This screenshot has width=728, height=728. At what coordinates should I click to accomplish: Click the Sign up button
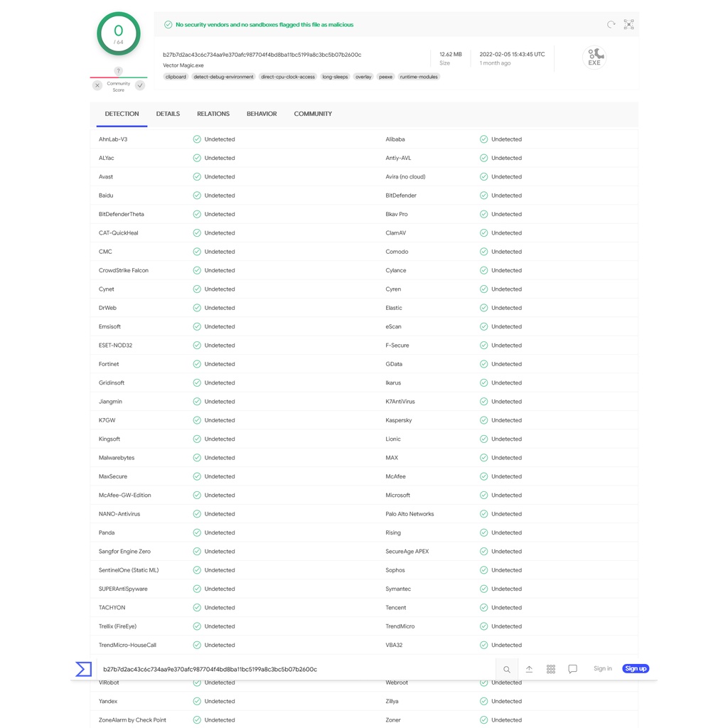coord(636,668)
